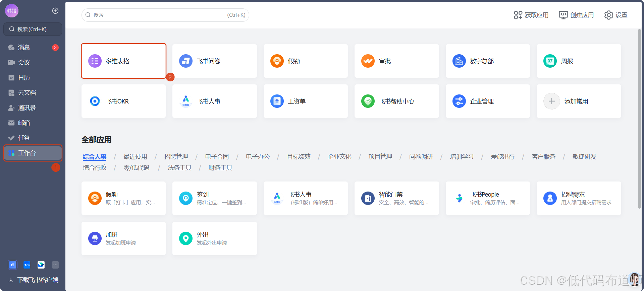The height and width of the screenshot is (291, 644).
Task: Select the 综合人事 category tab
Action: click(95, 157)
